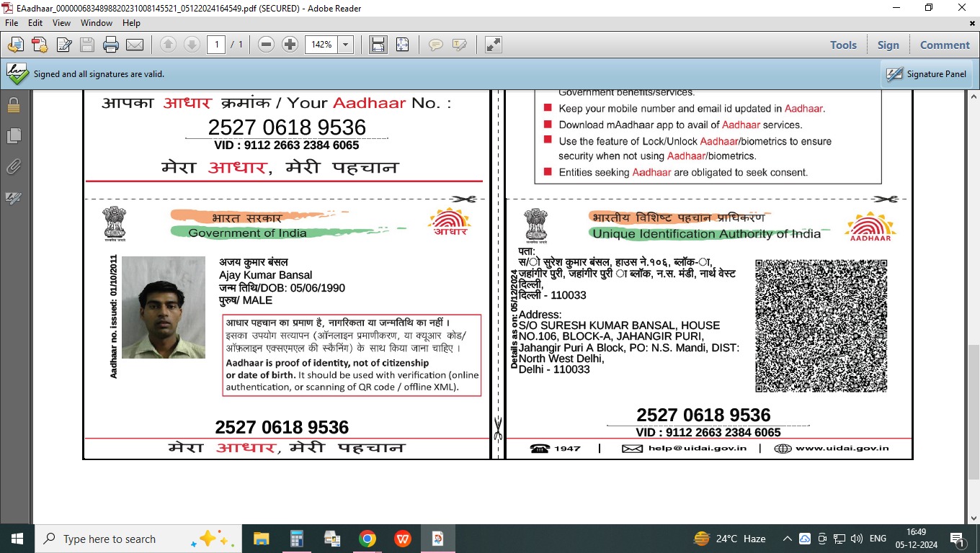Open the Signatures sidebar panel

[x=14, y=198]
